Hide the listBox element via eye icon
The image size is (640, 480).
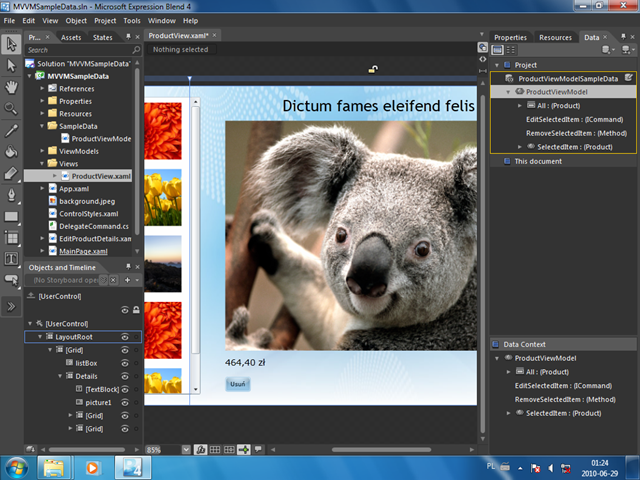pos(125,363)
